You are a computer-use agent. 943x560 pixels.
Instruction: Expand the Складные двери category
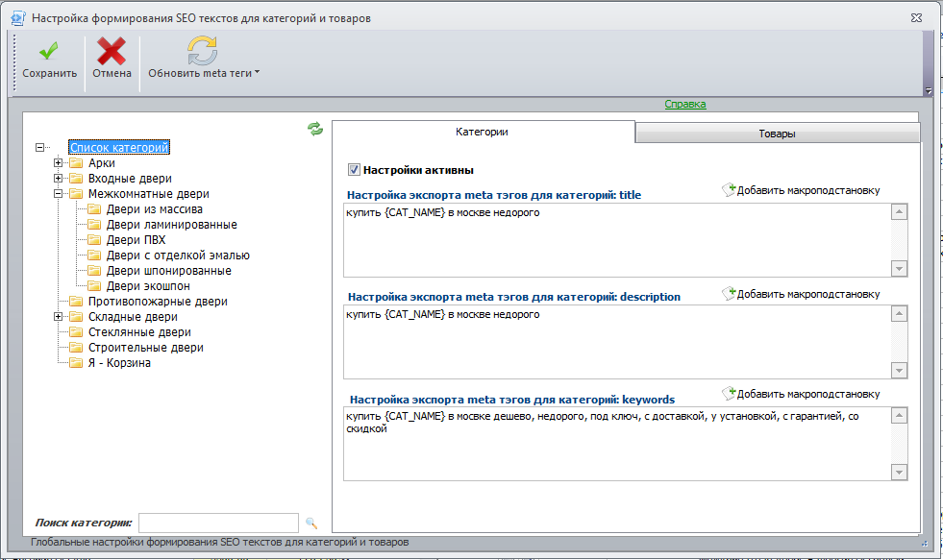click(x=58, y=317)
